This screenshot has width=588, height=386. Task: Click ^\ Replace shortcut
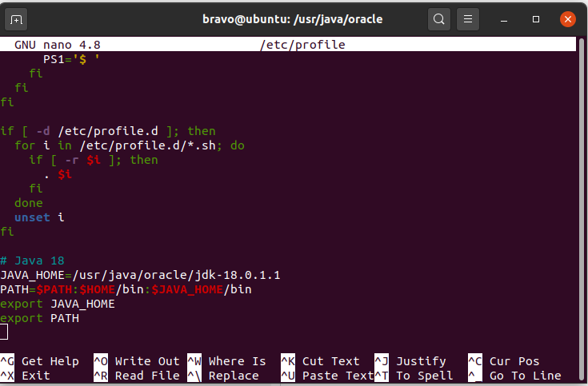click(223, 376)
